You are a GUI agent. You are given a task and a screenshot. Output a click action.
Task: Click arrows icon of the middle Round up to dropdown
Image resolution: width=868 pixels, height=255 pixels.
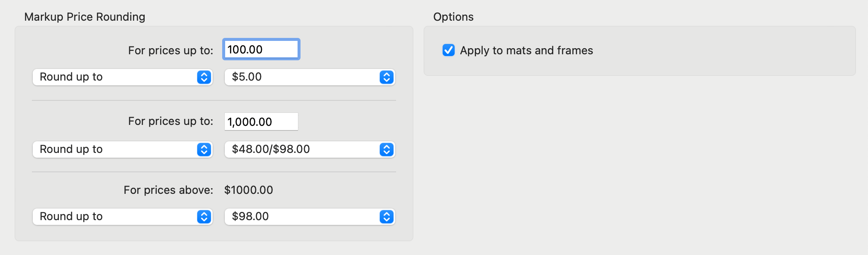pyautogui.click(x=204, y=149)
